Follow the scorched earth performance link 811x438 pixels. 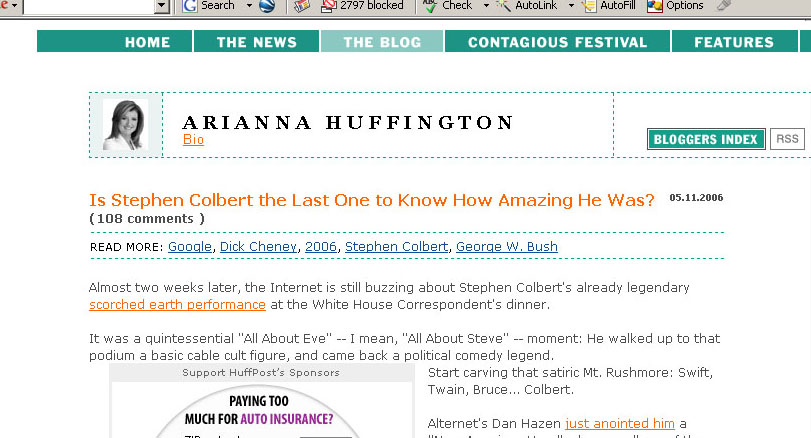click(177, 305)
